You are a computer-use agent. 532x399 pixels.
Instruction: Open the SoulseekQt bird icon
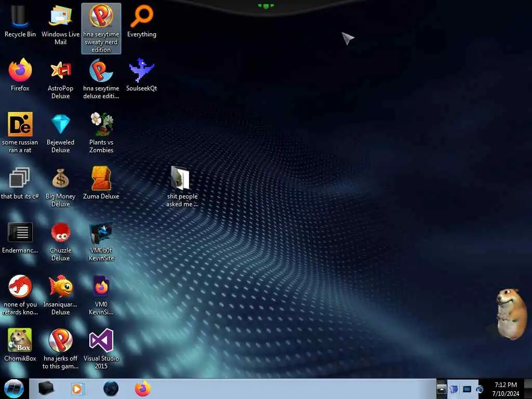click(141, 75)
